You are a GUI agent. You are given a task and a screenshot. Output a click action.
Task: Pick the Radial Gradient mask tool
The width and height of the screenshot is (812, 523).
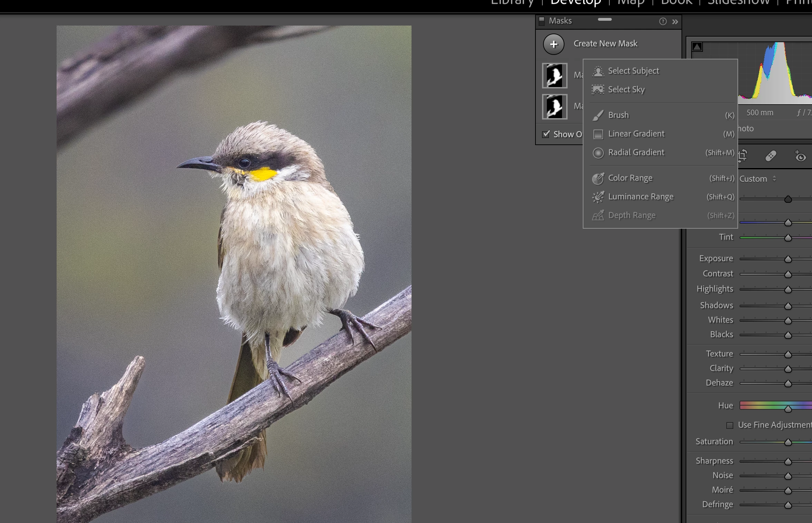point(636,152)
